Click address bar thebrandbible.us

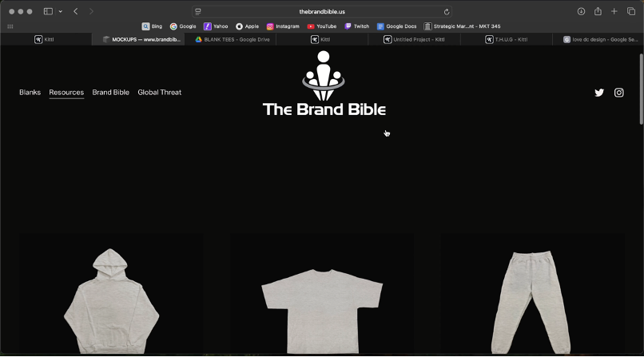322,11
